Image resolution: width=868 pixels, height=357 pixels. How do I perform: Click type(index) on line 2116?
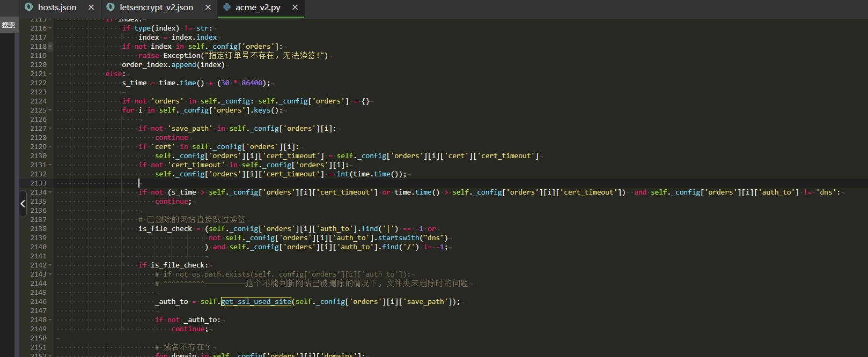(157, 28)
